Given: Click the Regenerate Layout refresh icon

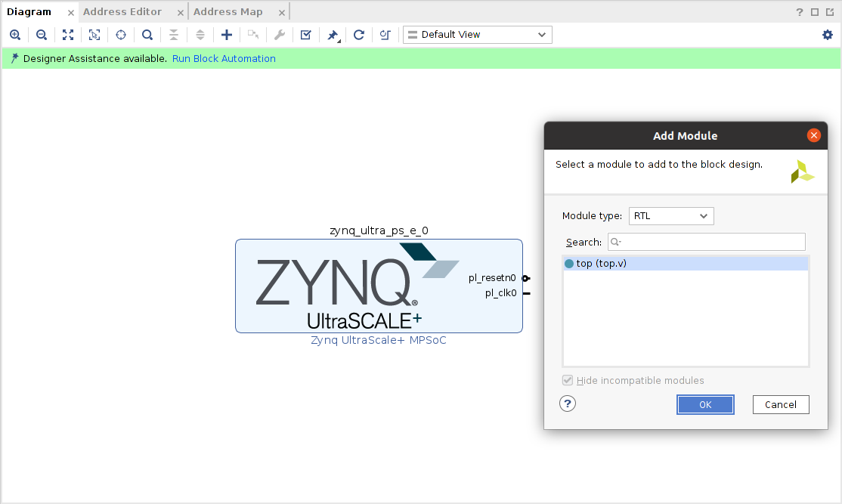Looking at the screenshot, I should 359,35.
